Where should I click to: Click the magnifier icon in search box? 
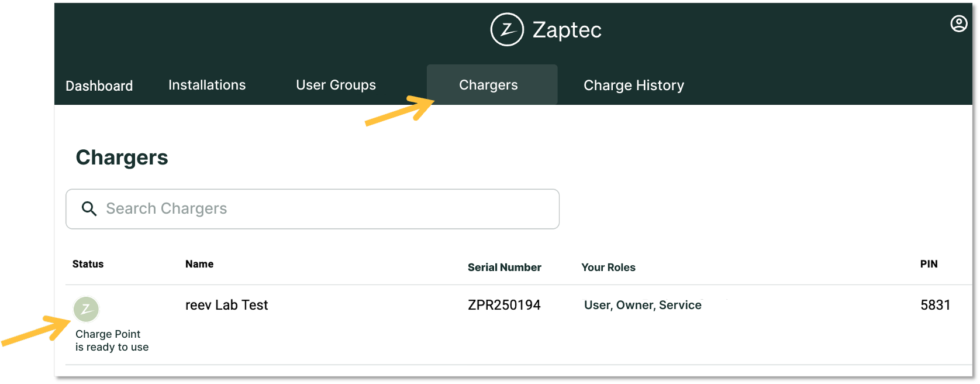tap(89, 208)
